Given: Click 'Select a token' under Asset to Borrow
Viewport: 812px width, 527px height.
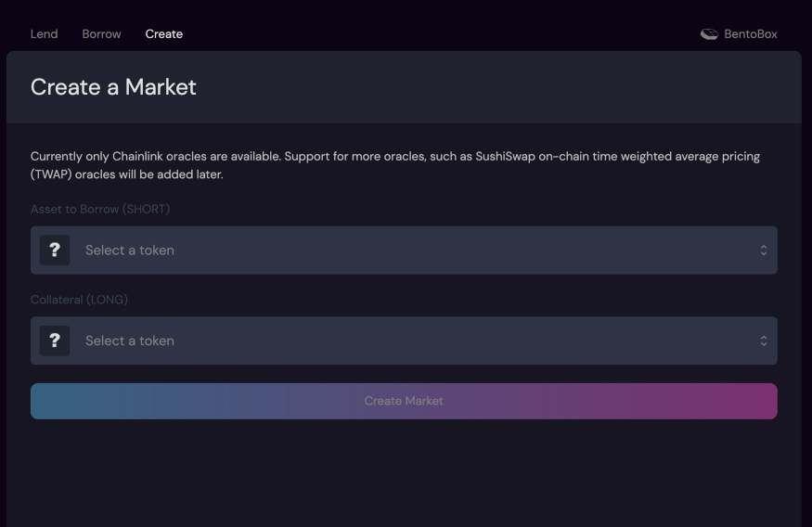Looking at the screenshot, I should (130, 251).
